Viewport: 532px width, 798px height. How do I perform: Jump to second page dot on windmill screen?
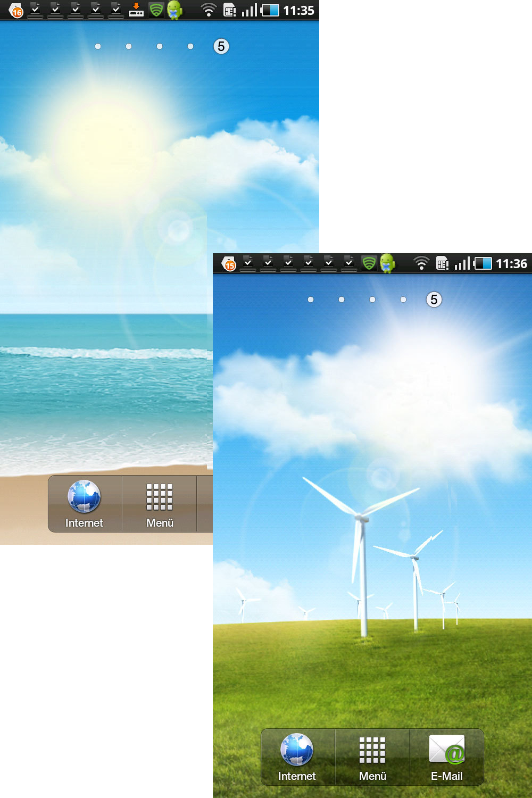coord(342,300)
